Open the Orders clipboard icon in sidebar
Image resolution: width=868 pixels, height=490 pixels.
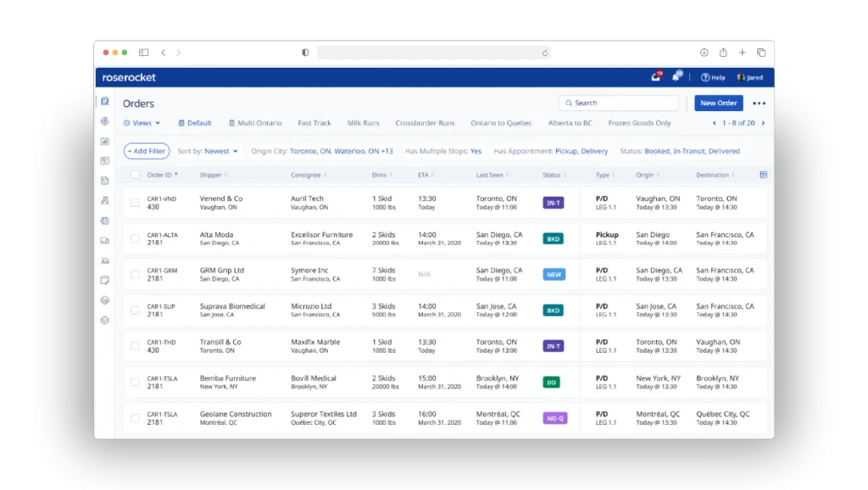pyautogui.click(x=104, y=102)
